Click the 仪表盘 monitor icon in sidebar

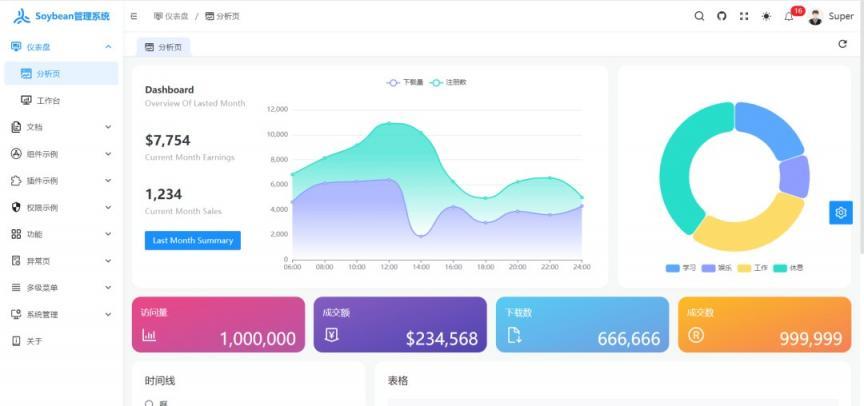(16, 47)
